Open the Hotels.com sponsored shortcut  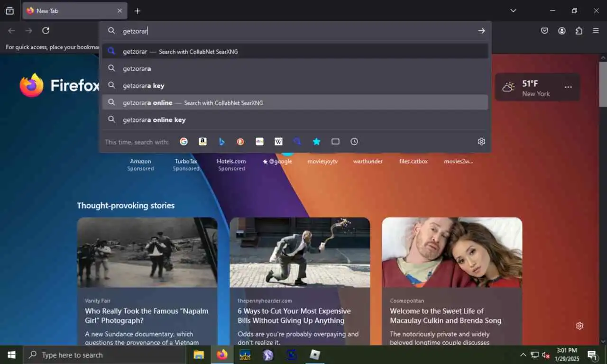click(x=231, y=164)
